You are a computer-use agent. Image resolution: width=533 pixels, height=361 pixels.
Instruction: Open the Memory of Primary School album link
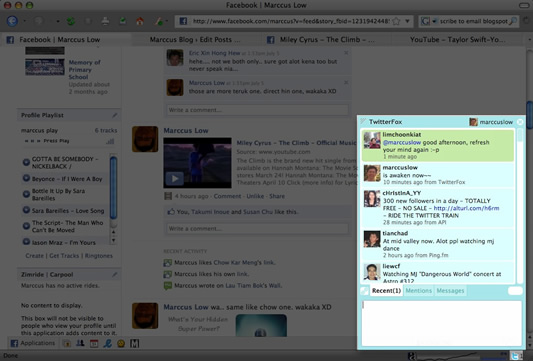tap(85, 70)
